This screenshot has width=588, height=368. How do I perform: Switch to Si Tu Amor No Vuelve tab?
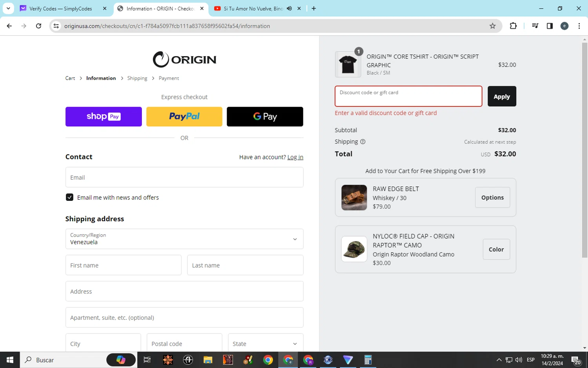(x=253, y=8)
